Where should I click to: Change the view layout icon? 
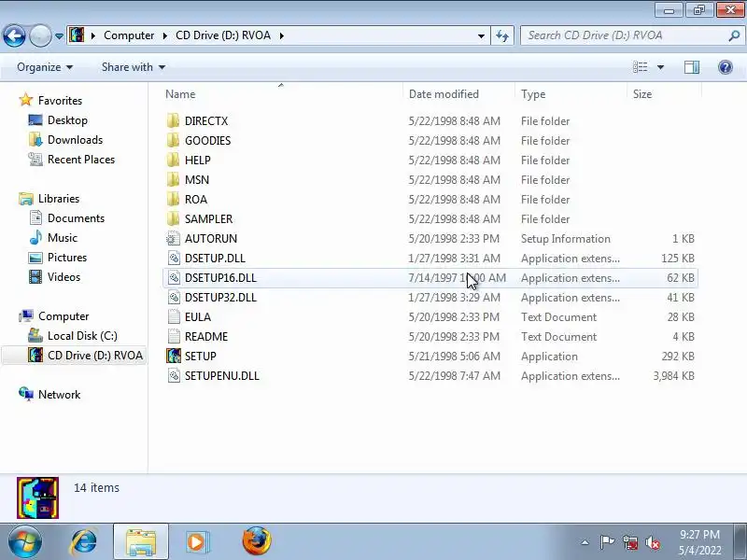[640, 67]
